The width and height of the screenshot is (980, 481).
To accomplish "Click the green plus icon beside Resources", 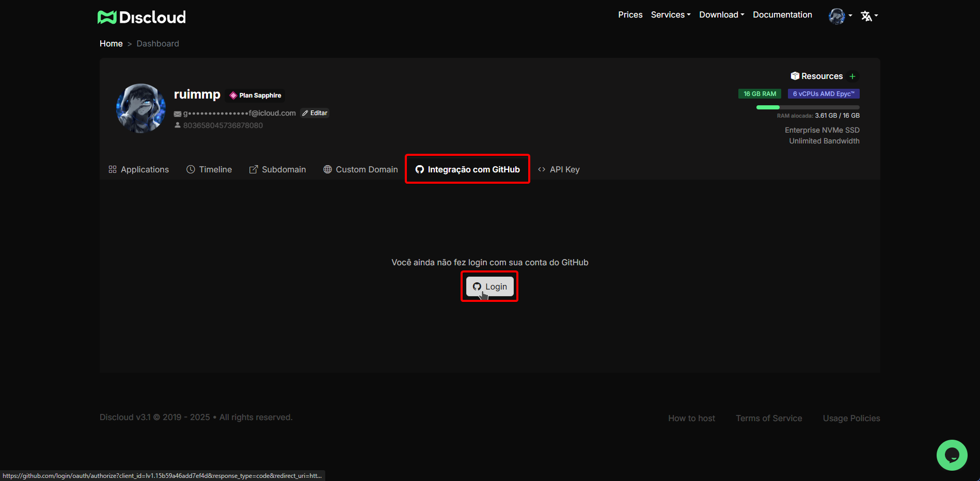I will point(852,76).
